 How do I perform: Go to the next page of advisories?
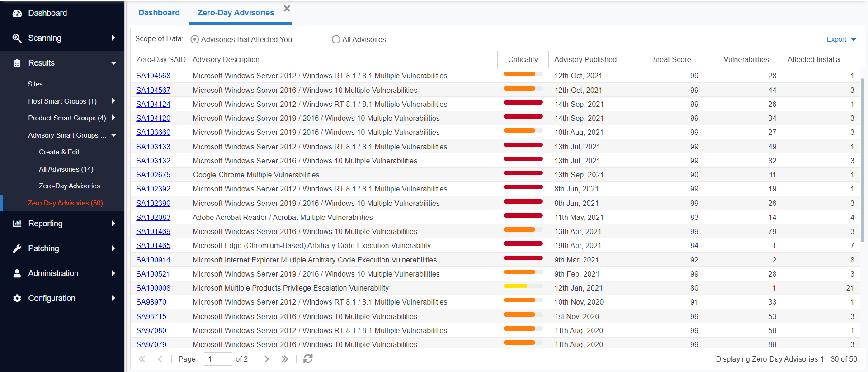pos(266,359)
